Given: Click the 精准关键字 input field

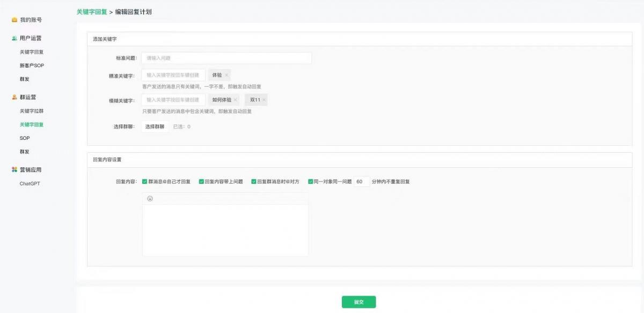Looking at the screenshot, I should (x=173, y=75).
